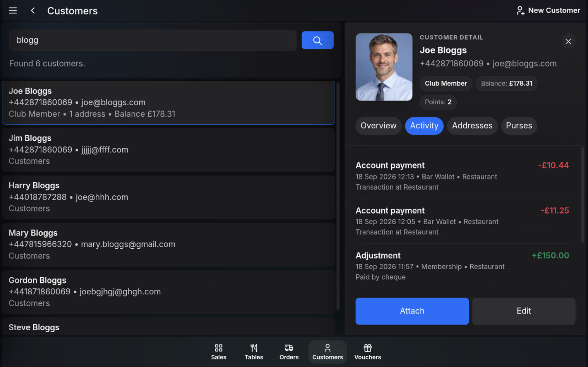Select the Steve Bloggs customer row

[x=168, y=327]
